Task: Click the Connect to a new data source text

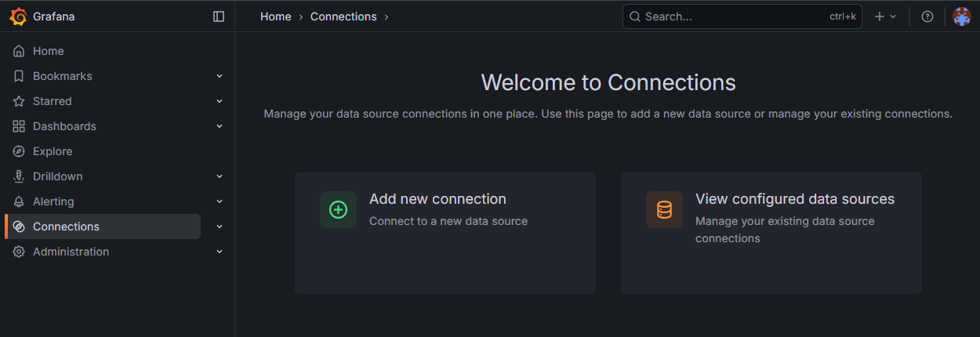Action: tap(448, 221)
